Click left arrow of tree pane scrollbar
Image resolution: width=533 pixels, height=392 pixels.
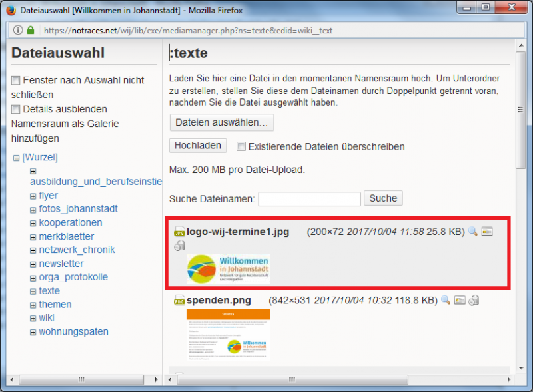(x=12, y=379)
